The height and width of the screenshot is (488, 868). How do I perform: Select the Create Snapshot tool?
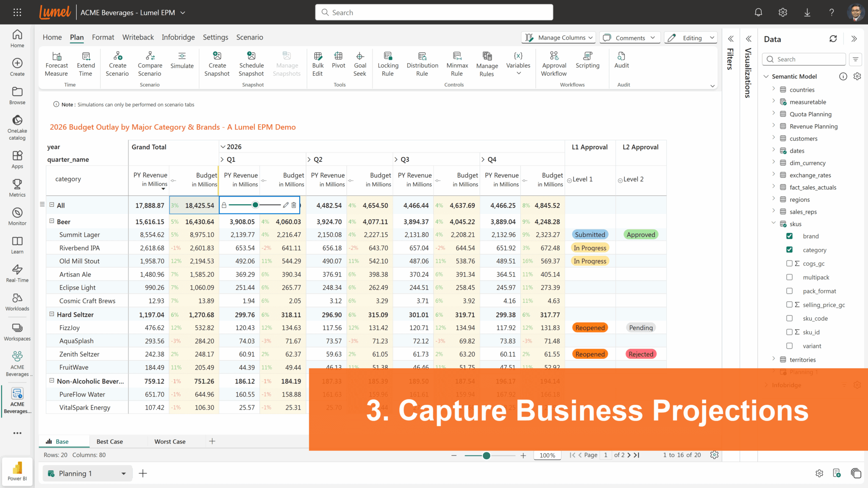coord(217,64)
